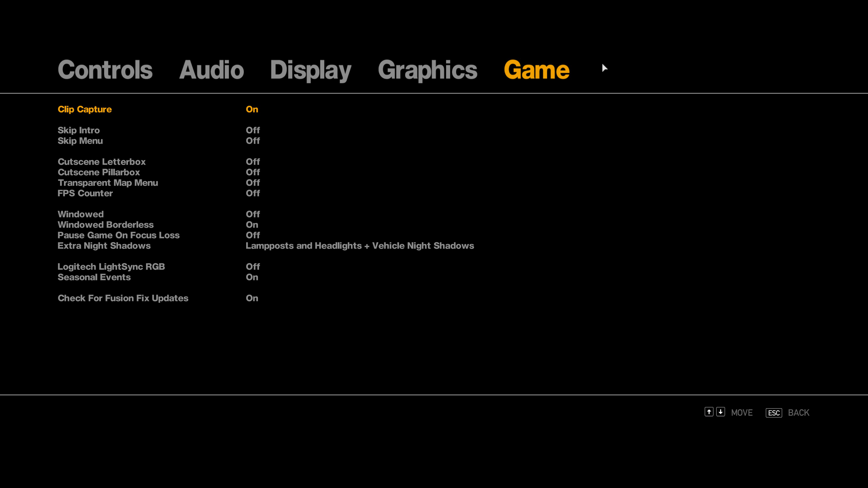This screenshot has width=868, height=488.
Task: Open the Graphics tab
Action: pos(427,70)
